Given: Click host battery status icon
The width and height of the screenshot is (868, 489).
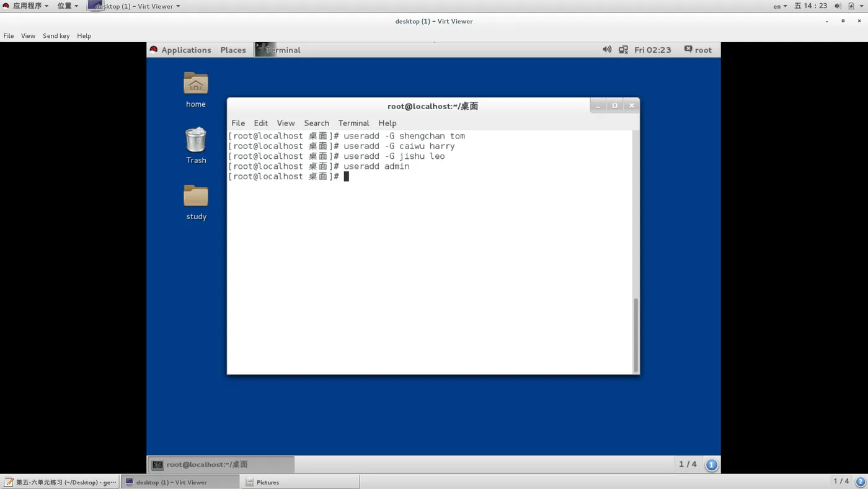Looking at the screenshot, I should tap(851, 6).
